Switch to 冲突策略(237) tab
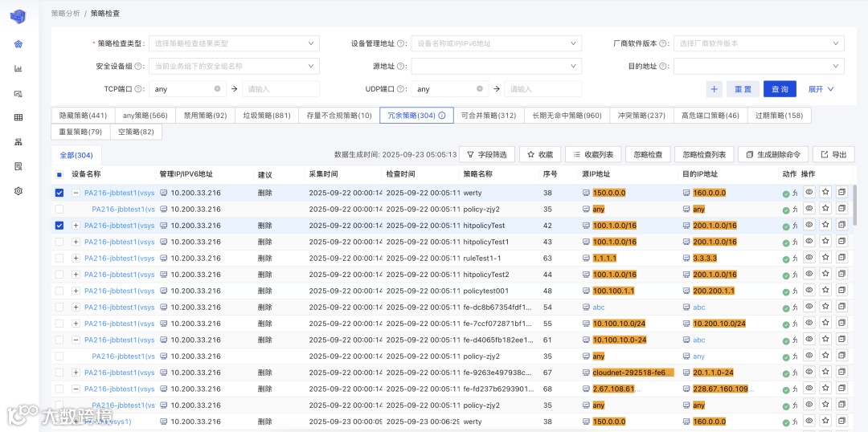This screenshot has height=432, width=868. pos(641,116)
